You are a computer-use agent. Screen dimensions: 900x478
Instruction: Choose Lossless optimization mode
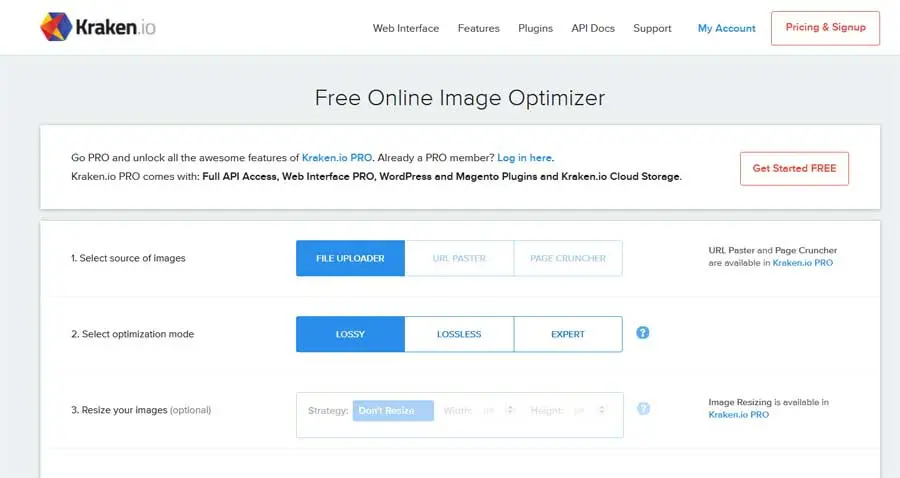click(459, 334)
